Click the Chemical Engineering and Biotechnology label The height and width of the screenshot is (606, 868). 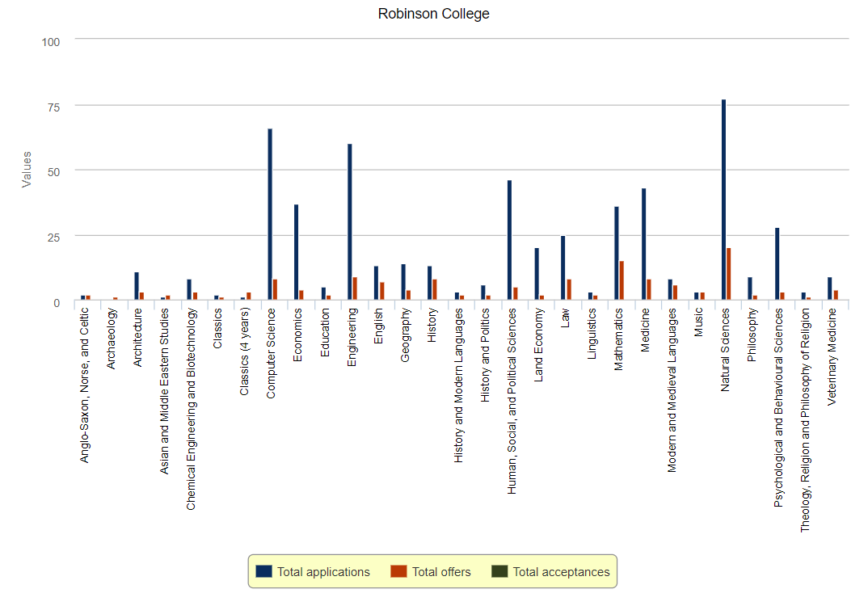(191, 409)
